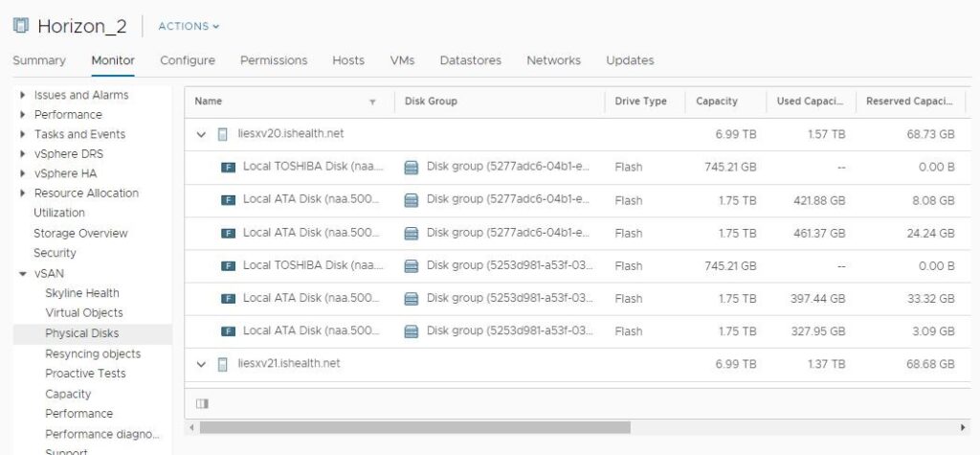Click the host icon beside liesxv21.ishealth.net
Screen dimensions: 980x455
pyautogui.click(x=223, y=364)
